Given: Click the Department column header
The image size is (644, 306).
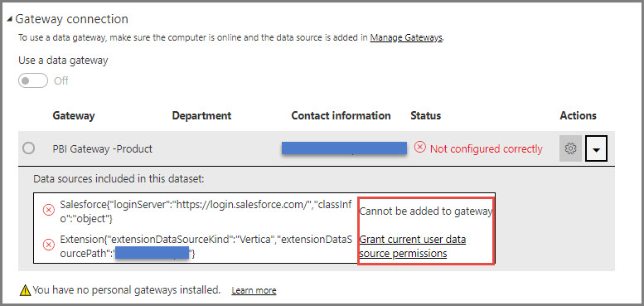Looking at the screenshot, I should pyautogui.click(x=201, y=116).
